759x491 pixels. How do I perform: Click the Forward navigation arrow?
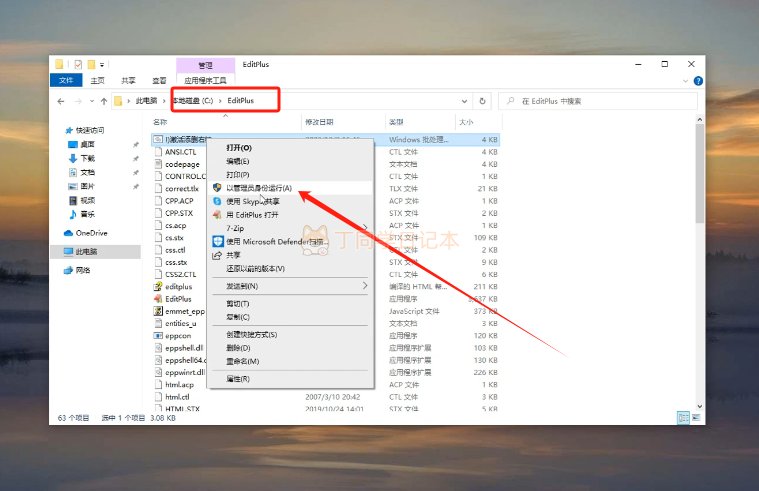click(x=78, y=101)
